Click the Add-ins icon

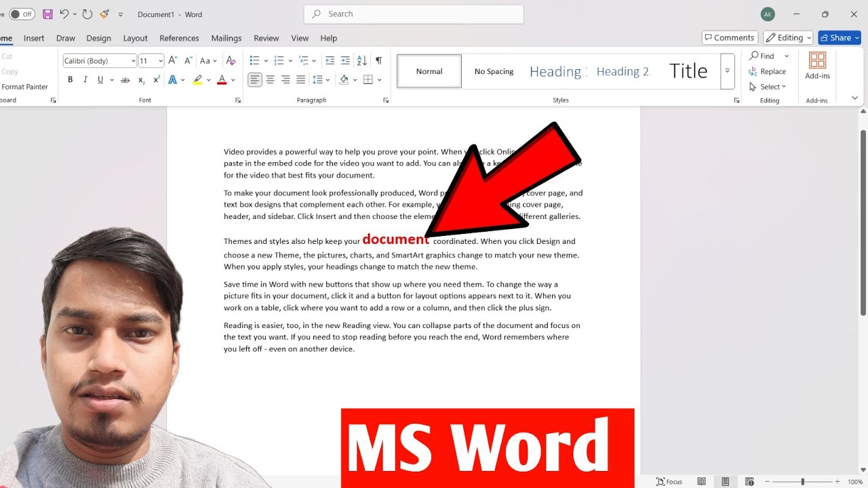(817, 66)
